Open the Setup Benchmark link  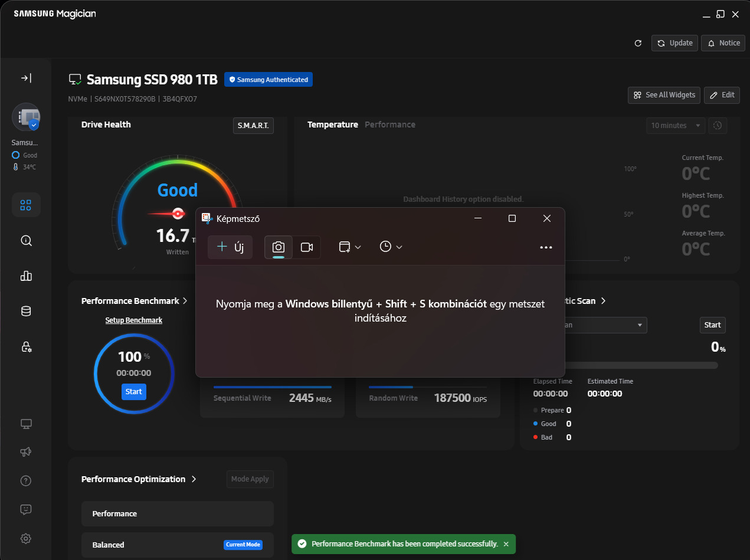tap(134, 320)
